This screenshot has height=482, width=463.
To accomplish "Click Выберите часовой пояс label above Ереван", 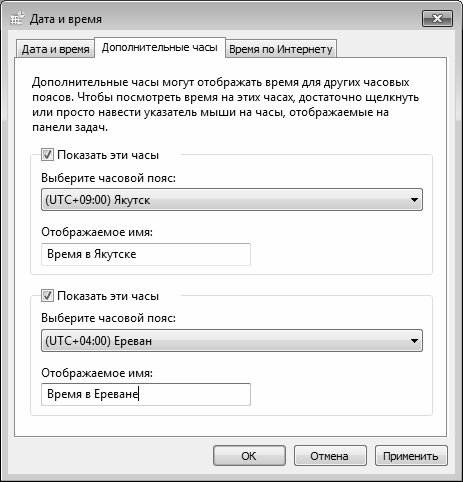I will [x=108, y=318].
